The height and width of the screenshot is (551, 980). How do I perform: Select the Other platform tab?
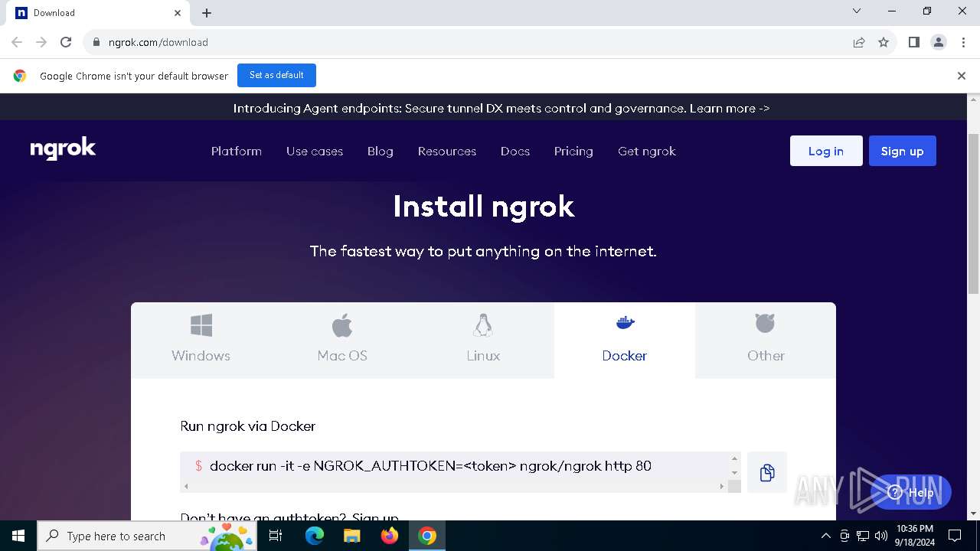tap(766, 340)
